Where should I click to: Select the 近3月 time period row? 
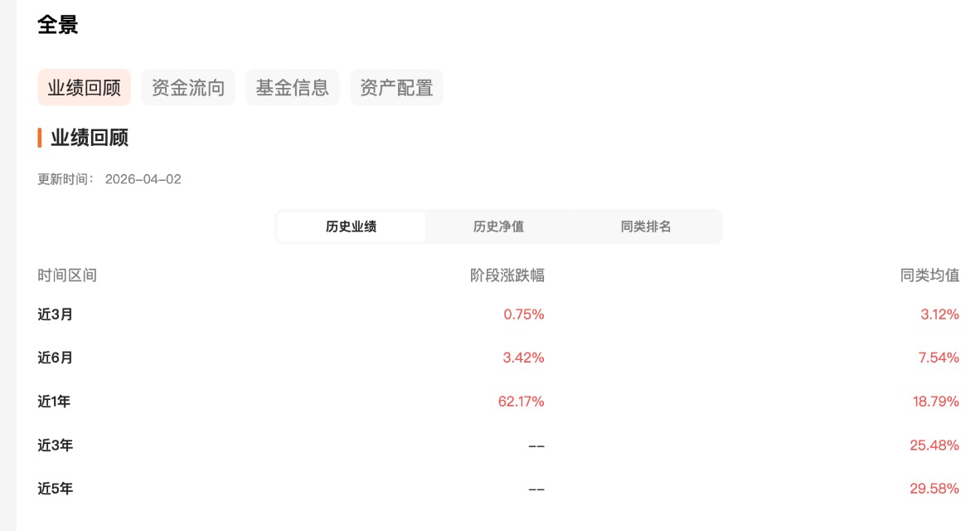(54, 314)
